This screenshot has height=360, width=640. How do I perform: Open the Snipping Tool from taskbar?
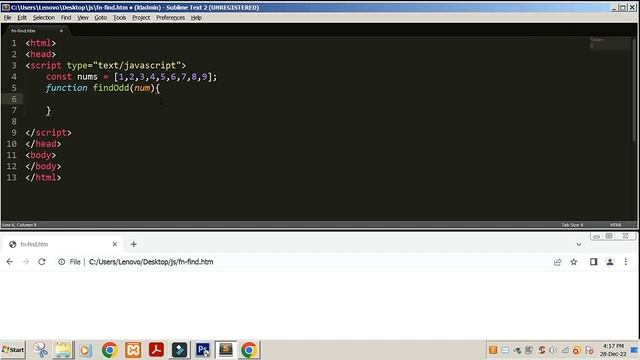(40, 350)
